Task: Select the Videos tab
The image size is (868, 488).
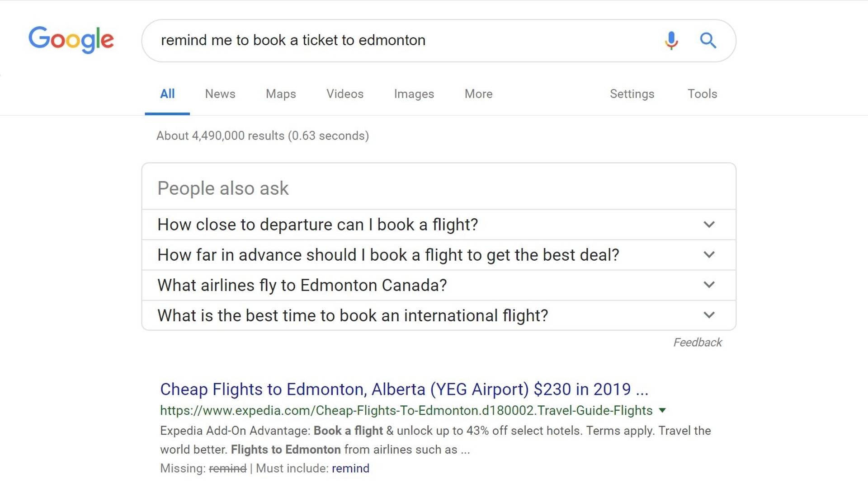Action: 344,94
